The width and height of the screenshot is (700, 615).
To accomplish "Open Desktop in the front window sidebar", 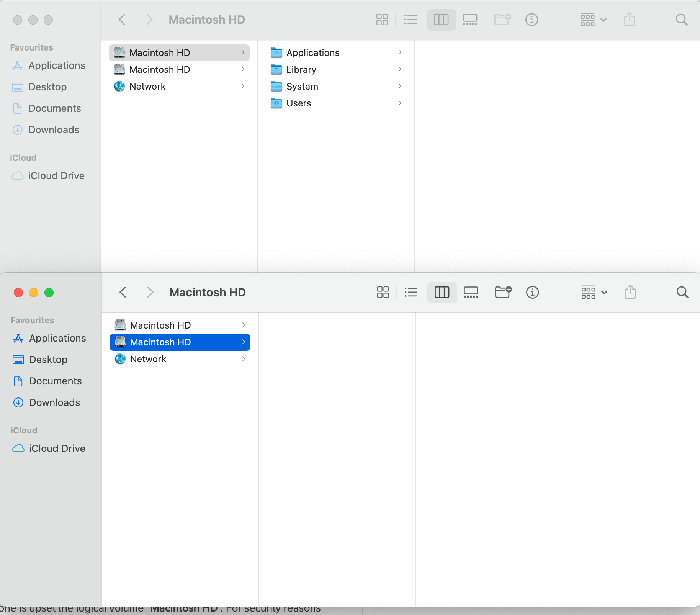I will 40,360.
